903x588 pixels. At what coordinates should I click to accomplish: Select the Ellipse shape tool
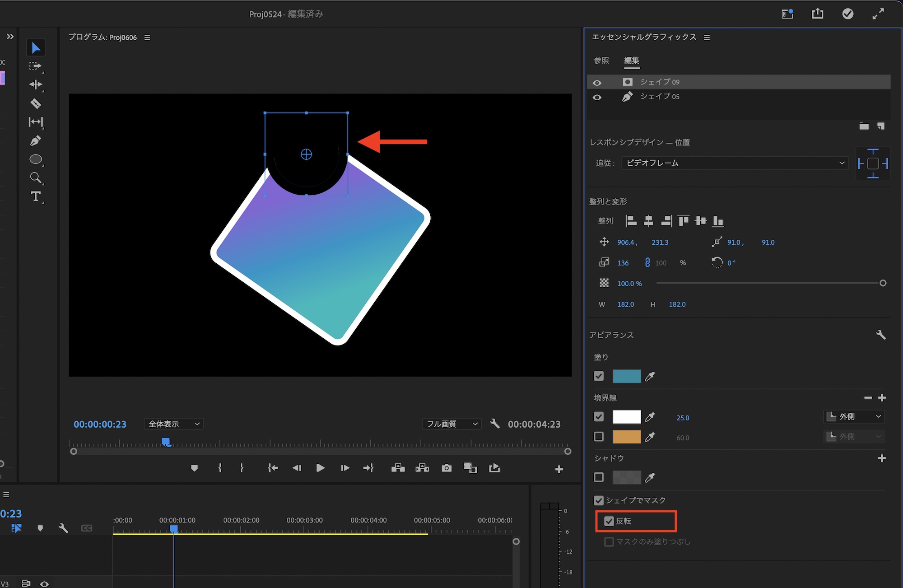(x=35, y=159)
